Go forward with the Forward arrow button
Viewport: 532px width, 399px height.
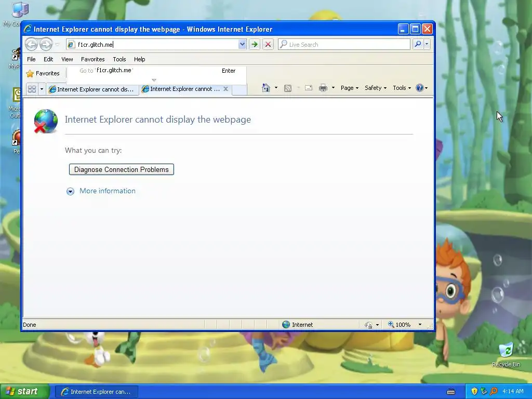[x=46, y=44]
